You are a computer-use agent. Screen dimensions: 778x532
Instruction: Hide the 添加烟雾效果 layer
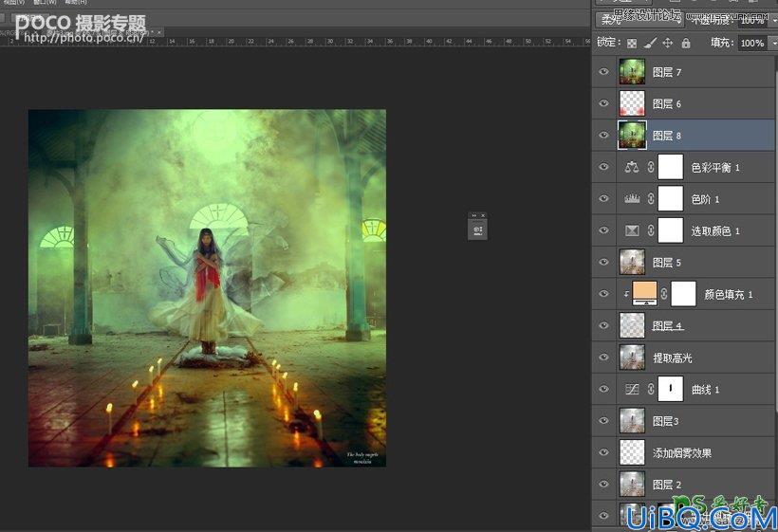603,452
